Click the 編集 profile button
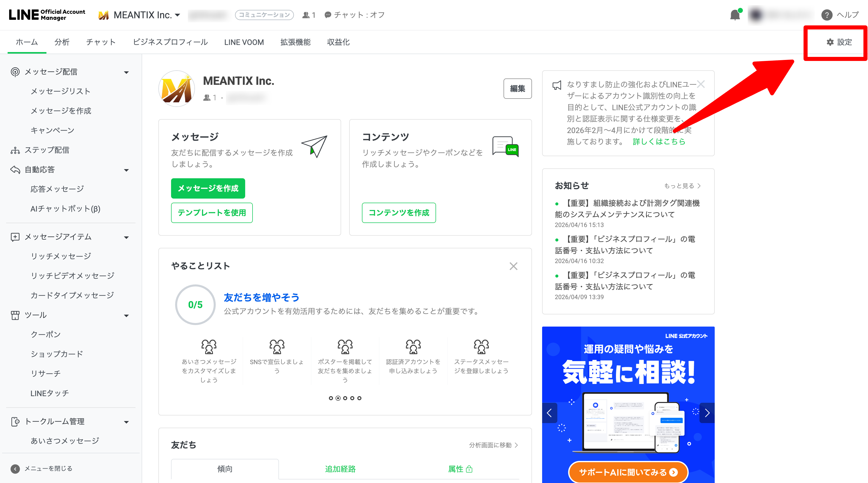The height and width of the screenshot is (483, 868). coord(518,89)
